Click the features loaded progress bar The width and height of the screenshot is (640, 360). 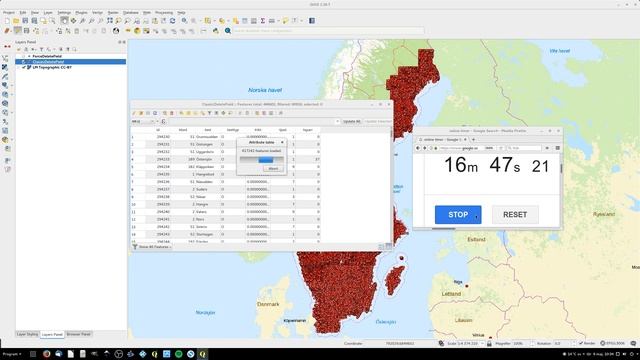(262, 160)
